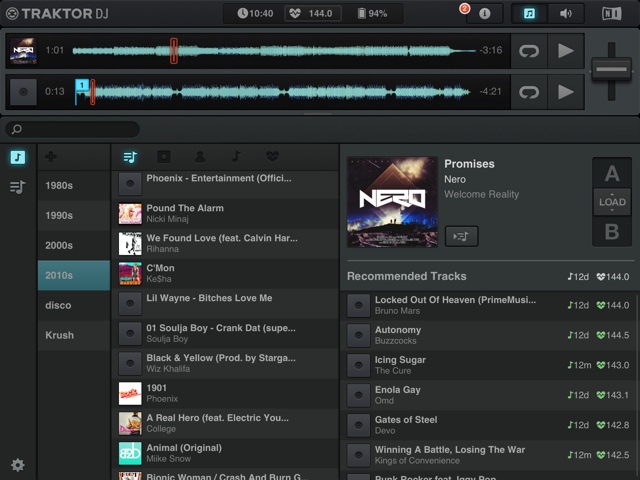Viewport: 640px width, 480px height.
Task: Toggle loop on the top deck
Action: (529, 51)
